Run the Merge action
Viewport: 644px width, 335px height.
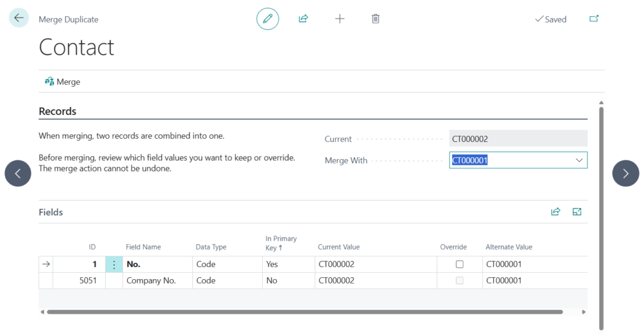pos(62,82)
